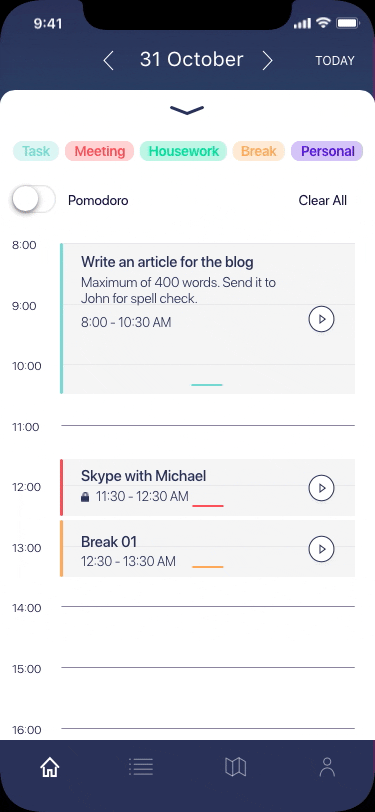Open the list view icon in bottom bar

point(141,766)
